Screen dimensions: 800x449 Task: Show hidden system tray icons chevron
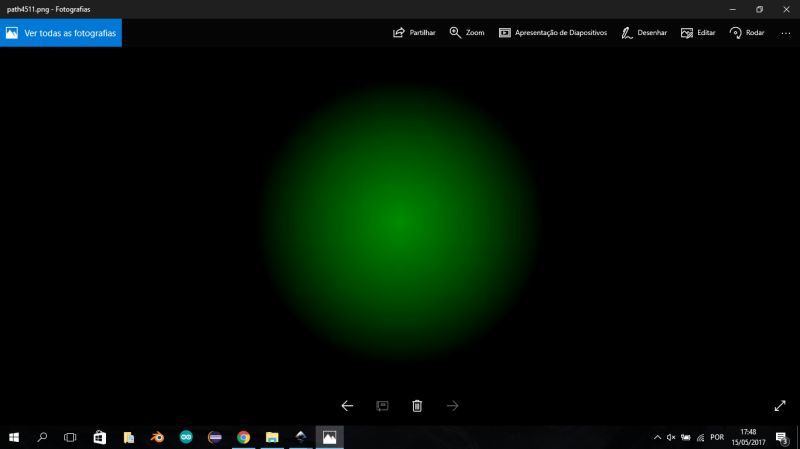[657, 437]
